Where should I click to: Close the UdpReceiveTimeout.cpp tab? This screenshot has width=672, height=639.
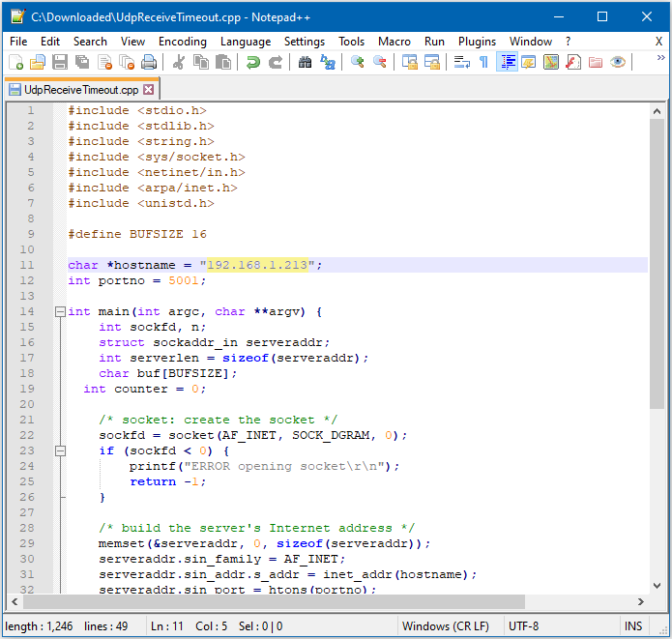tap(149, 90)
